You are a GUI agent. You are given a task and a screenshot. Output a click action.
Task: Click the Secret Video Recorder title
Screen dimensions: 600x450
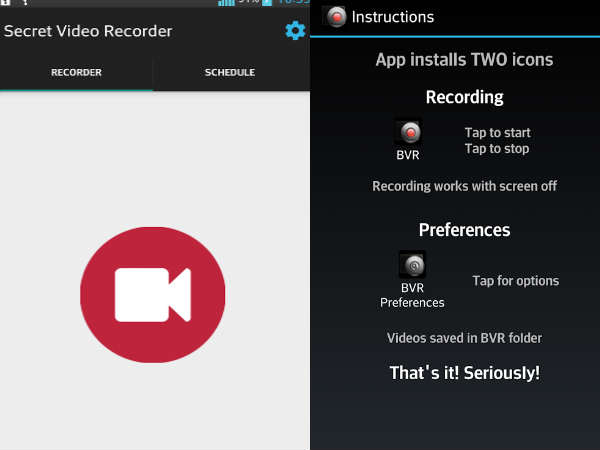[88, 31]
